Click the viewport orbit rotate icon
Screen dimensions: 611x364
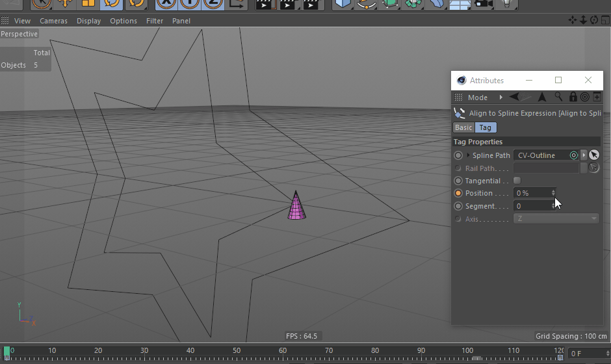(x=594, y=20)
